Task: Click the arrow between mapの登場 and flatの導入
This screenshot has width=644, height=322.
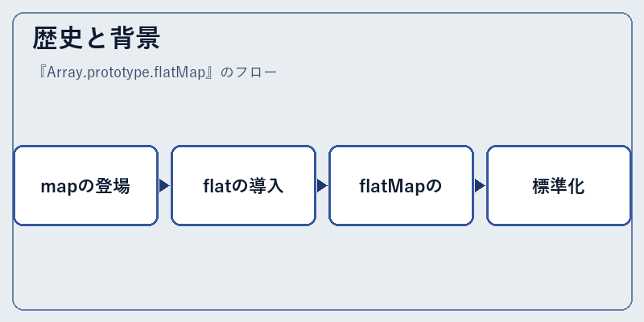Action: click(x=164, y=186)
